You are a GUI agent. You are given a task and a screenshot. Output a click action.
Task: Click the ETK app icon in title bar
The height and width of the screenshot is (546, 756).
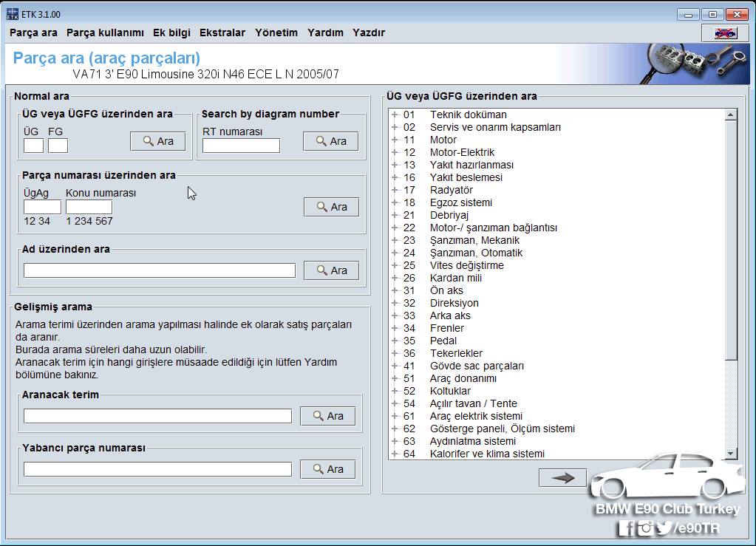[x=13, y=15]
